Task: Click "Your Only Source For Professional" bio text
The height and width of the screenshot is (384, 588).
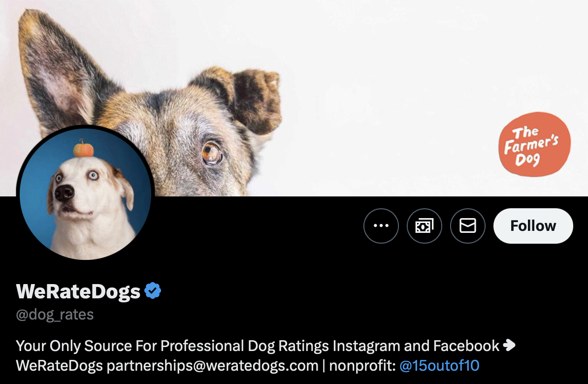Action: pyautogui.click(x=130, y=346)
